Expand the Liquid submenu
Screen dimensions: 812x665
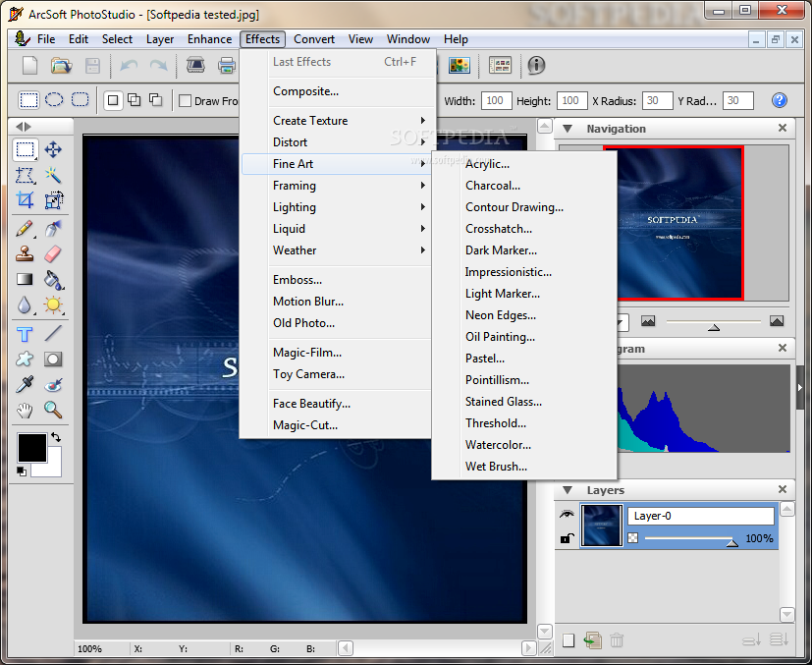coord(336,229)
